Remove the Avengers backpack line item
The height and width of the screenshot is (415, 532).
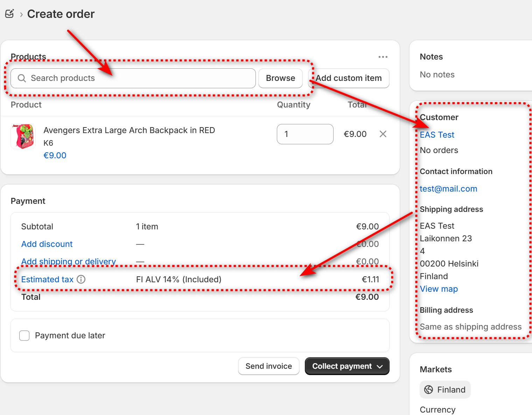point(383,134)
